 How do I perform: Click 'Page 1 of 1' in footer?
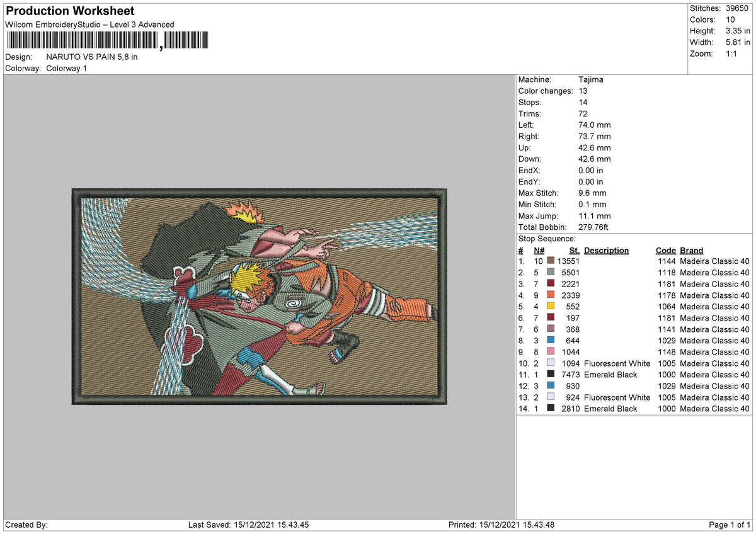[x=730, y=525]
